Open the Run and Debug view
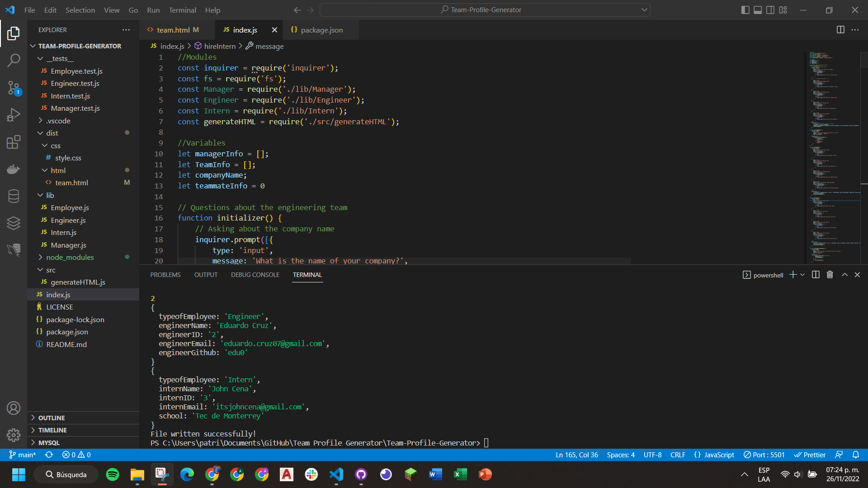The image size is (868, 488). 14,114
